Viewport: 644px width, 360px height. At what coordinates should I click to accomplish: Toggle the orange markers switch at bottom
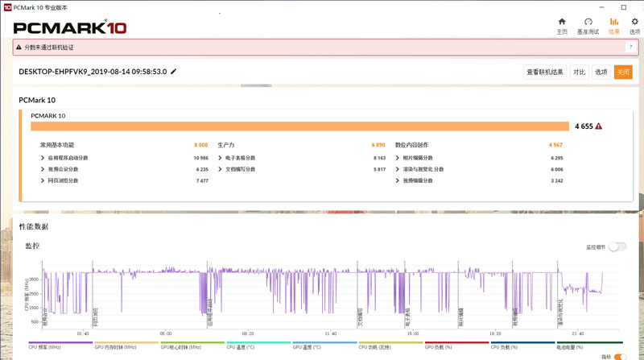[x=620, y=357]
